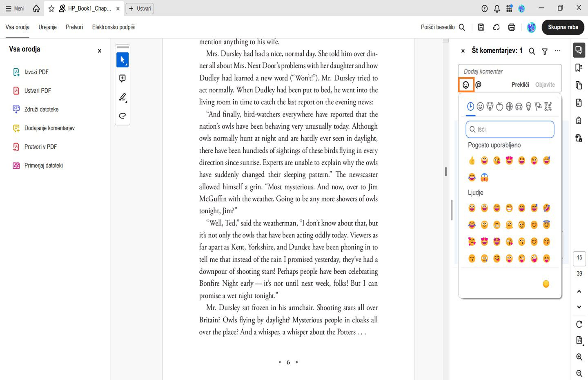The width and height of the screenshot is (588, 380).
Task: Switch to flags emoji category tab
Action: tap(539, 107)
